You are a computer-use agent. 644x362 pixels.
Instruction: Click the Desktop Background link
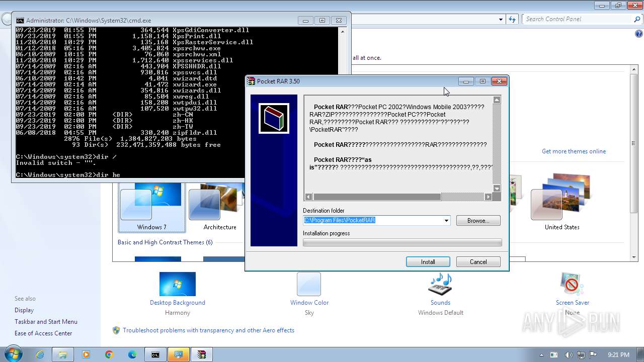coord(177,303)
